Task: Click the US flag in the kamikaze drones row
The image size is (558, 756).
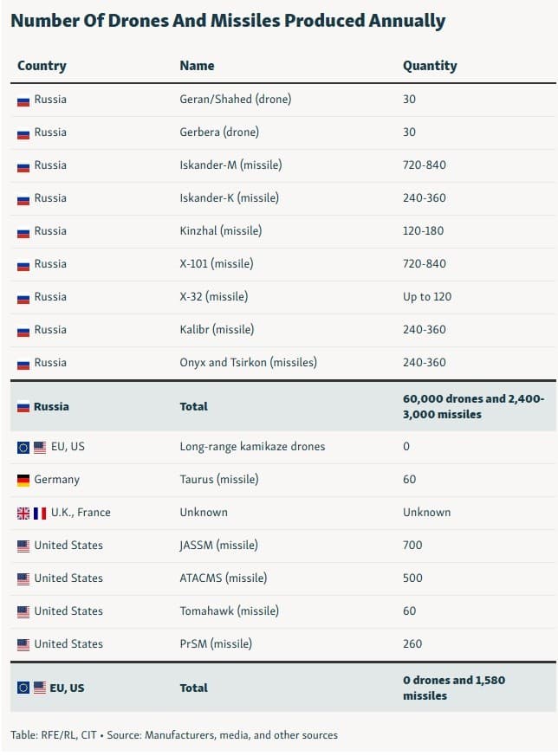Action: [39, 447]
